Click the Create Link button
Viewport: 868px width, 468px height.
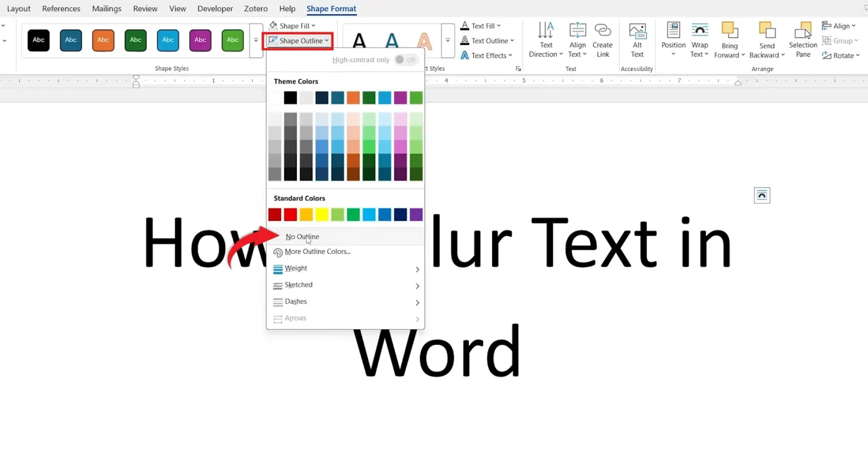603,40
